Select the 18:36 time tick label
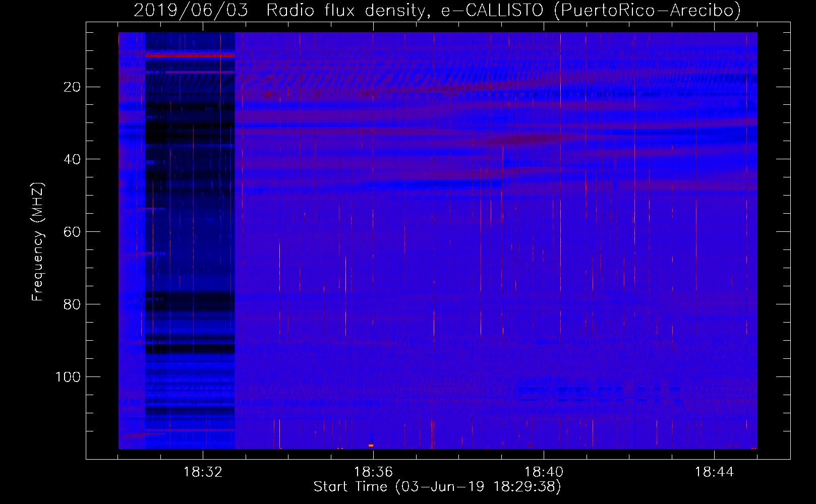 373,472
